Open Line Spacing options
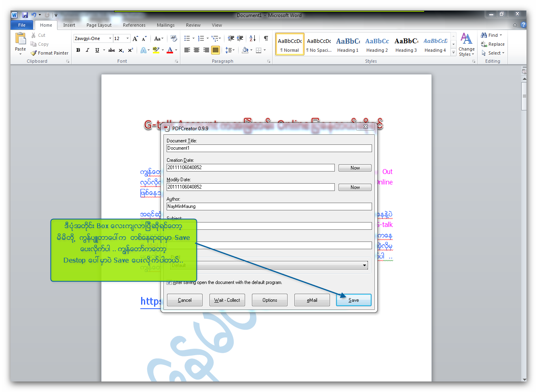This screenshot has width=537, height=392. (230, 50)
